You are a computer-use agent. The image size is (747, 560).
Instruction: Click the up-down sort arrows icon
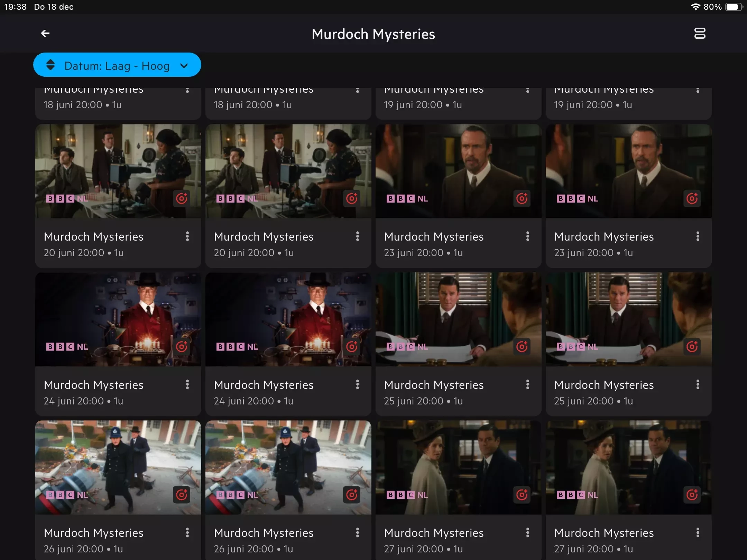[x=50, y=65]
